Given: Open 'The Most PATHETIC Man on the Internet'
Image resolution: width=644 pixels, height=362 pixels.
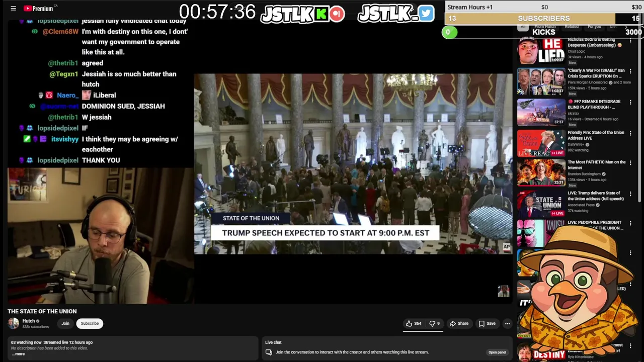Looking at the screenshot, I should 596,165.
